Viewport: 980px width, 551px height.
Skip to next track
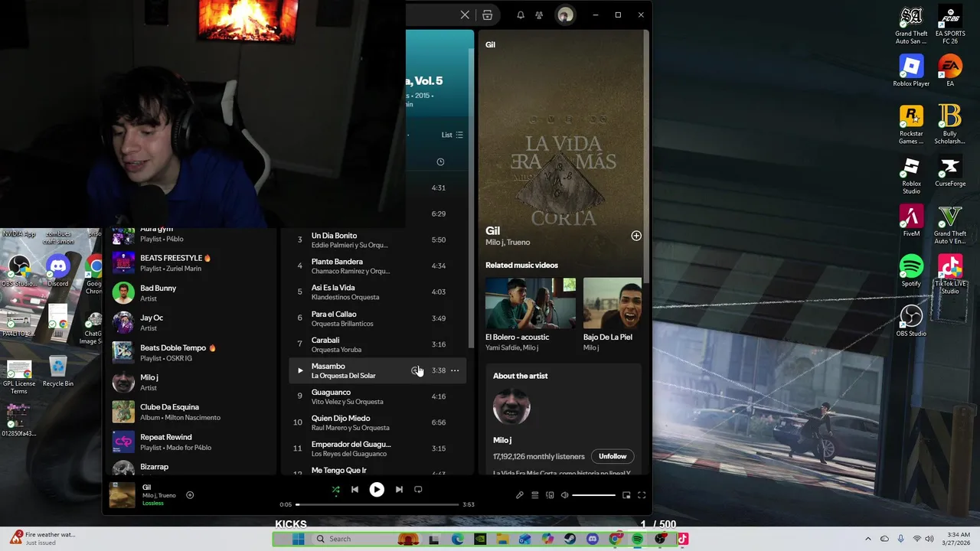[399, 490]
